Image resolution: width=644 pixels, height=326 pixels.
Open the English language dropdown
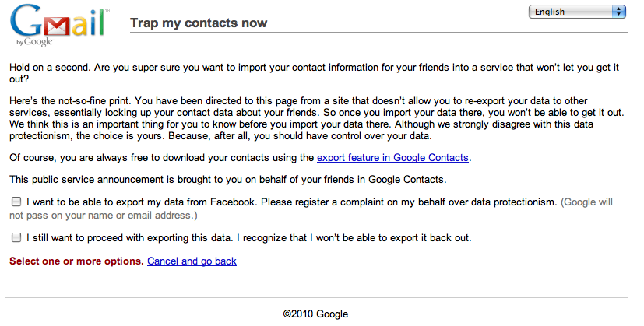[x=577, y=12]
